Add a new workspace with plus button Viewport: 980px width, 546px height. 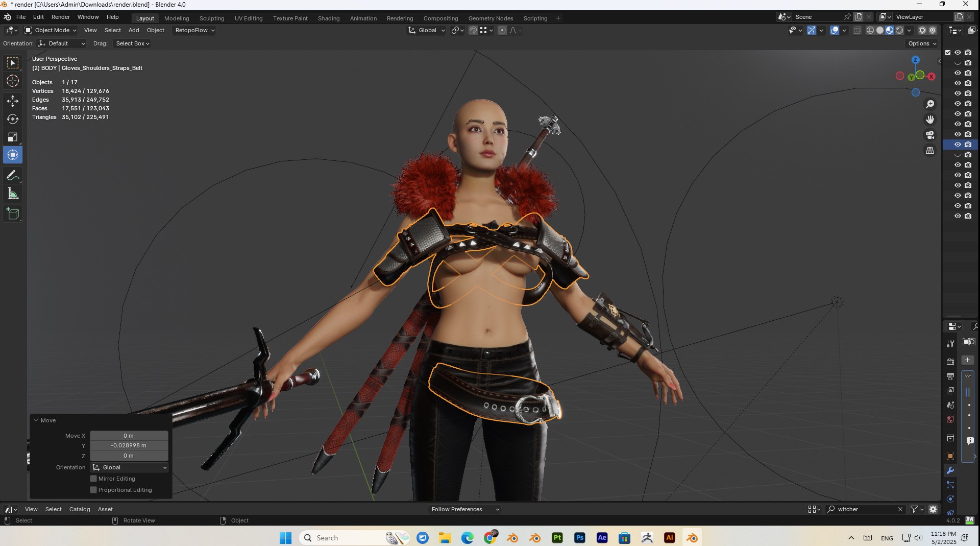pyautogui.click(x=558, y=18)
